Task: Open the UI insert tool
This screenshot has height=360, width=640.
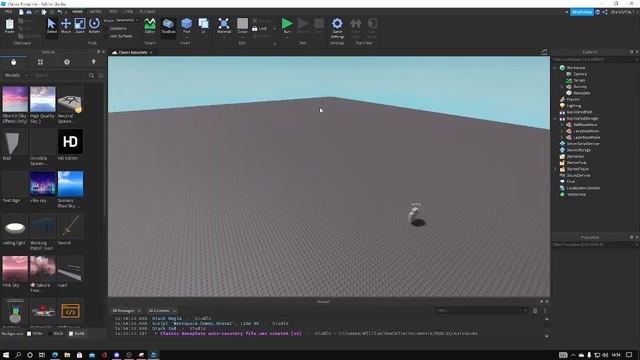Action: click(x=203, y=26)
